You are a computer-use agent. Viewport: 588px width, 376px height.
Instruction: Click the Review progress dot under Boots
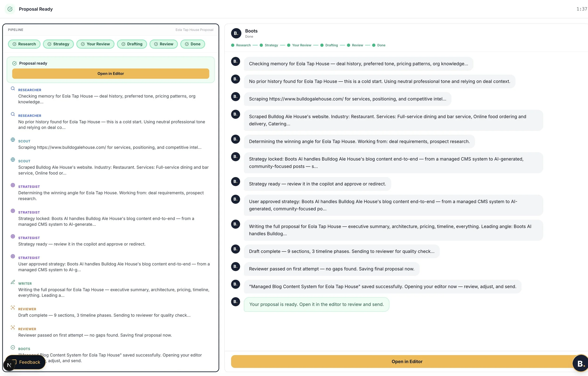349,45
